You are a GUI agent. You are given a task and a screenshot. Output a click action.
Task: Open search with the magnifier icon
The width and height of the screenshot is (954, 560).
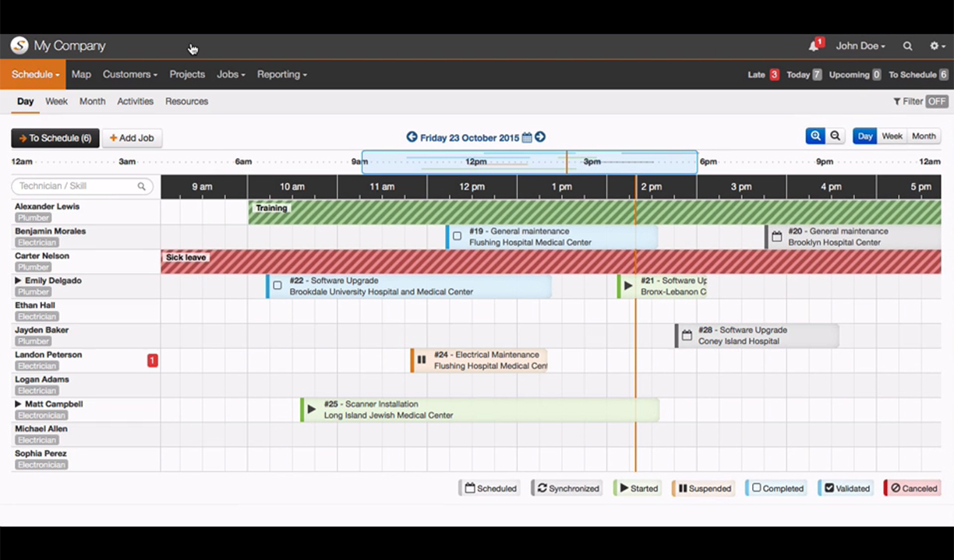pos(908,46)
